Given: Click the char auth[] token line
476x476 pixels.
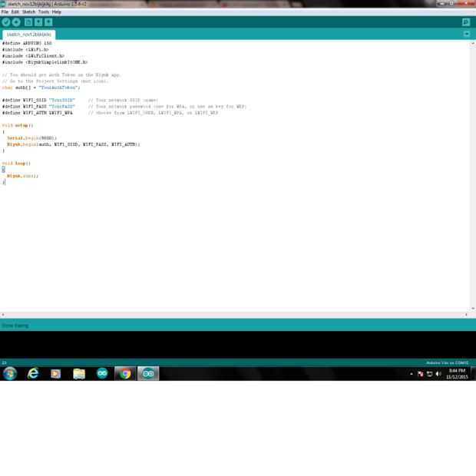Looking at the screenshot, I should pos(41,88).
